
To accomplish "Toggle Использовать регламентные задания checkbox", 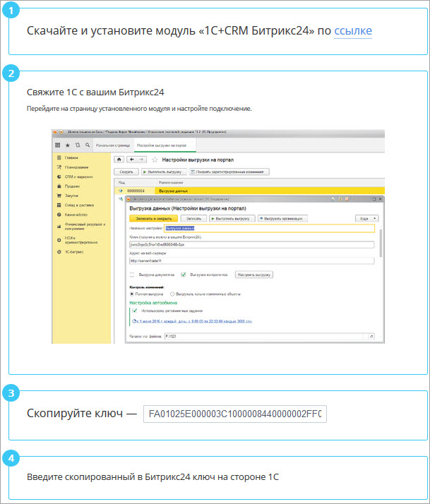I will 135,311.
